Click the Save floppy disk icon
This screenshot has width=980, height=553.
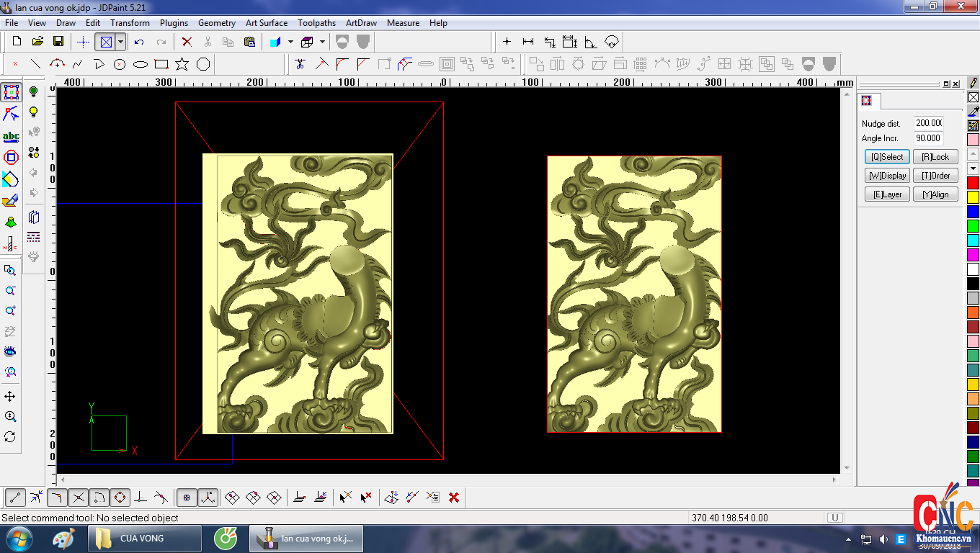[58, 42]
